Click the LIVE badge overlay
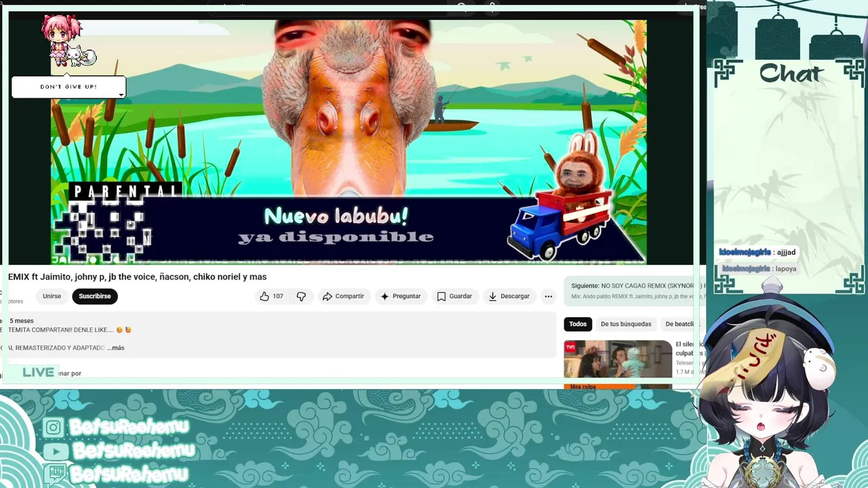The height and width of the screenshot is (488, 868). [38, 372]
